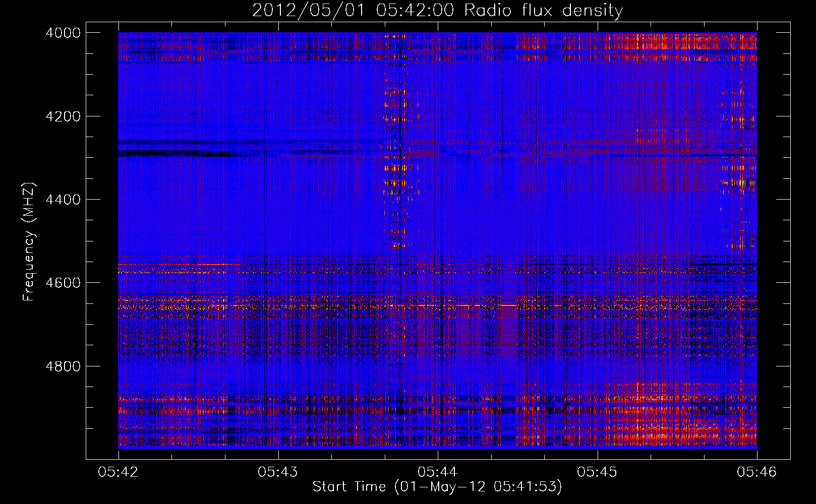Click the 05:42 time tick label

(118, 472)
